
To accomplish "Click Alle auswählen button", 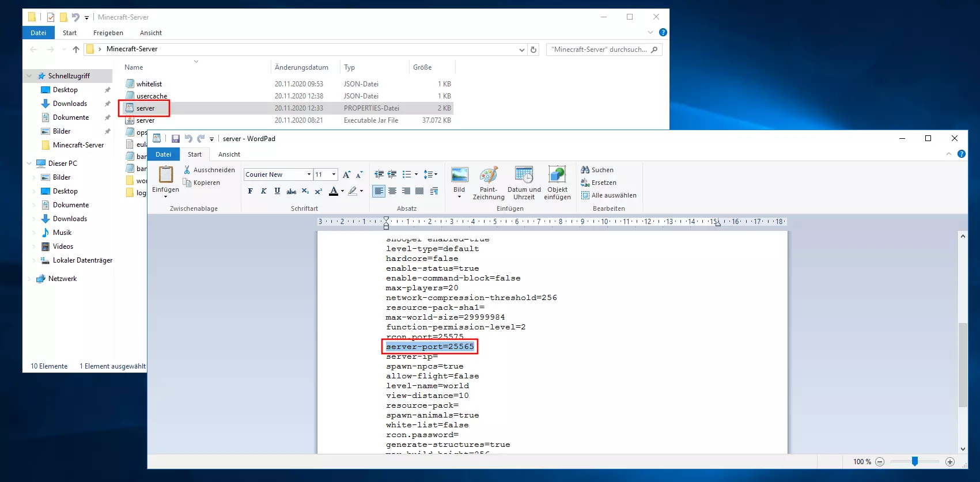I will (x=609, y=195).
